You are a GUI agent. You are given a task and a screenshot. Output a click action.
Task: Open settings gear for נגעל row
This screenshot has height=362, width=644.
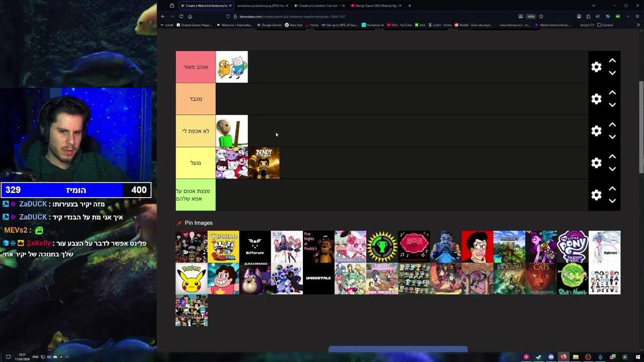[596, 163]
